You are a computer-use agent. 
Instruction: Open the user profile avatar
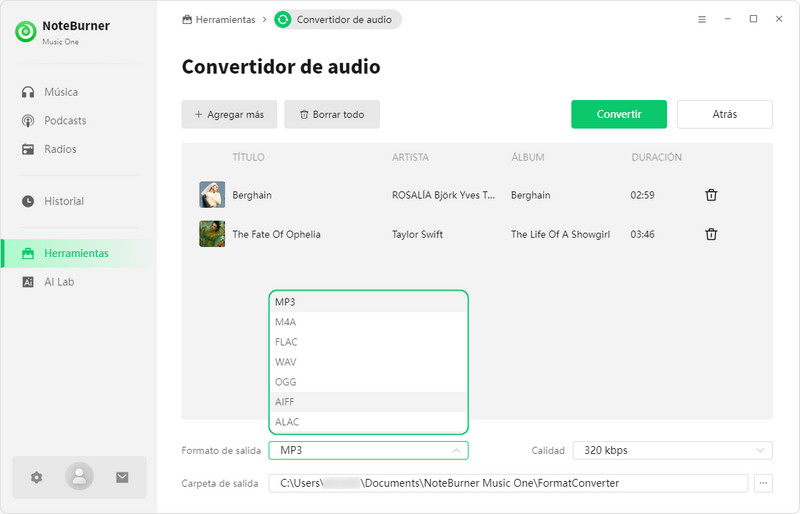[79, 476]
